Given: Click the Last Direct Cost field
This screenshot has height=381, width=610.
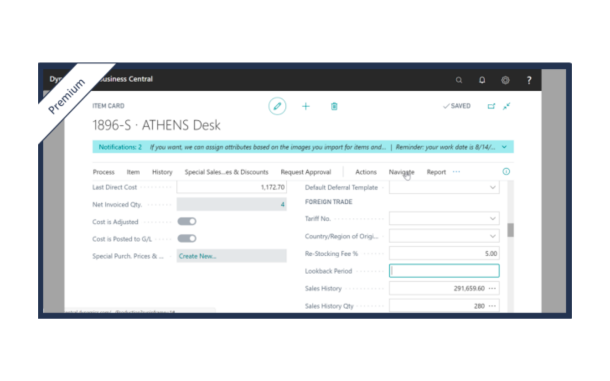Looking at the screenshot, I should pos(231,187).
